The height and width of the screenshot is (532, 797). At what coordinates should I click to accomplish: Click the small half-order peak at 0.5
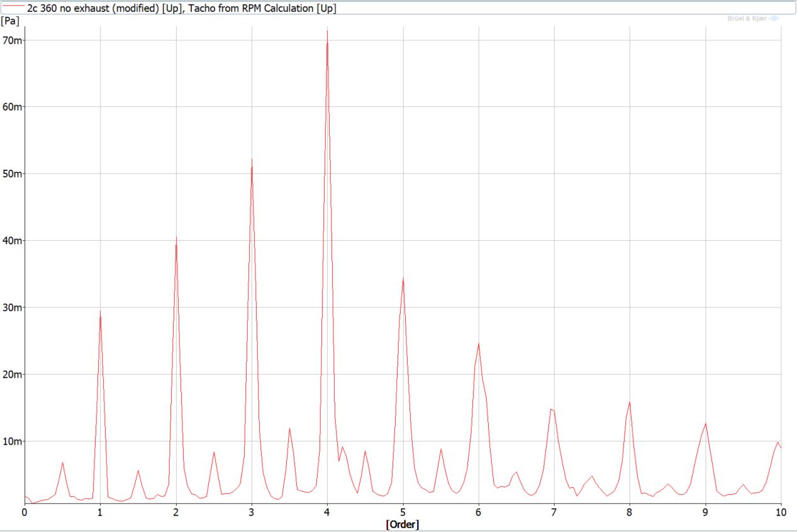point(62,462)
